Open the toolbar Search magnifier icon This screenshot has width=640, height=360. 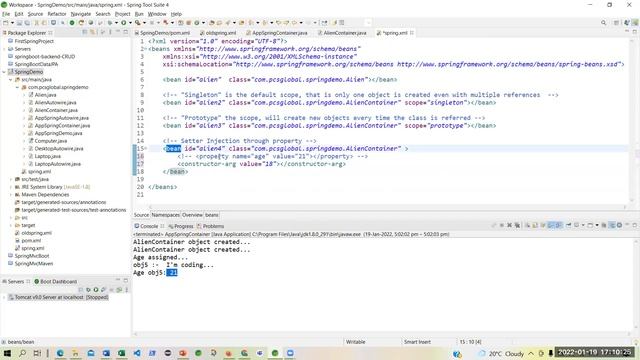(603, 23)
